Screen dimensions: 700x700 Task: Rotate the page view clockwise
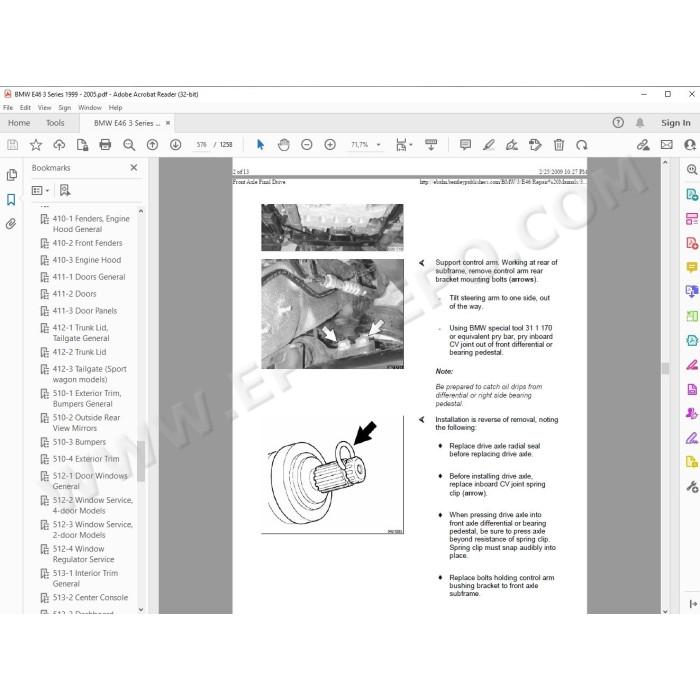pos(582,145)
